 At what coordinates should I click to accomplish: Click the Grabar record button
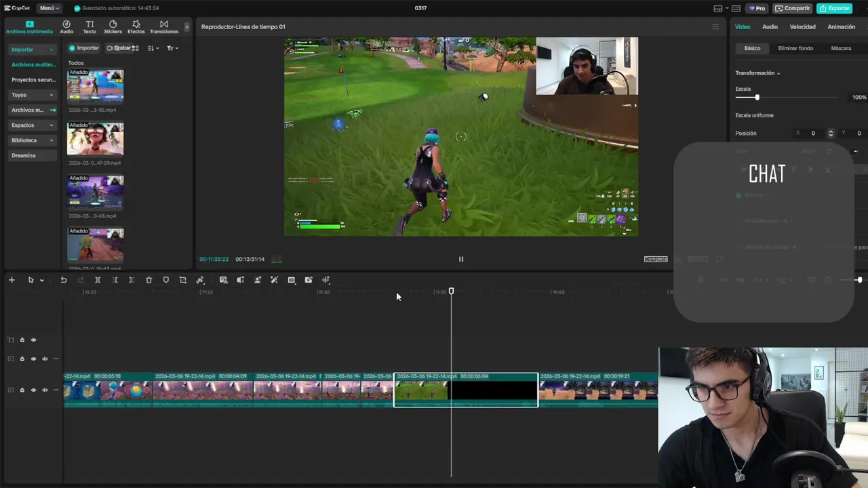coord(119,48)
